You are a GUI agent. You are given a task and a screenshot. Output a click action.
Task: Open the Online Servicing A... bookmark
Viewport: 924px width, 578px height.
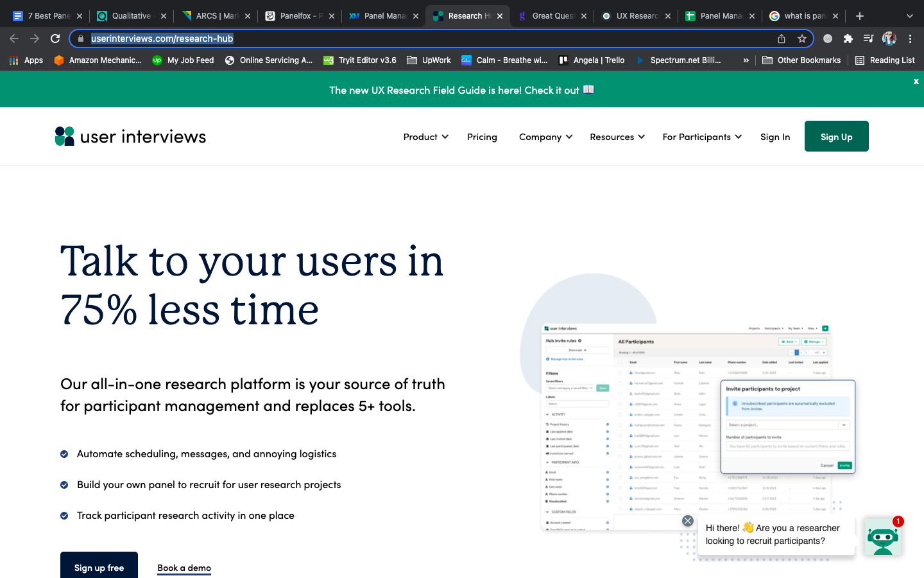pyautogui.click(x=269, y=60)
